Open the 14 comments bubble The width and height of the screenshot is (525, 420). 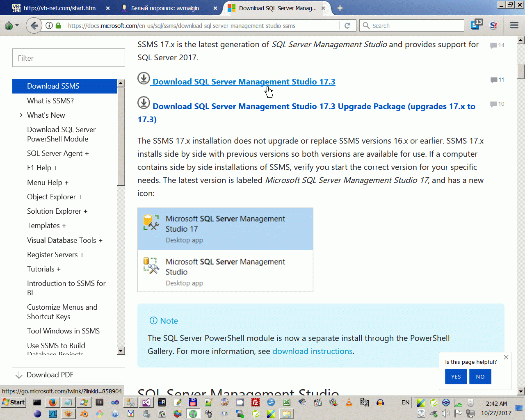[x=497, y=45]
